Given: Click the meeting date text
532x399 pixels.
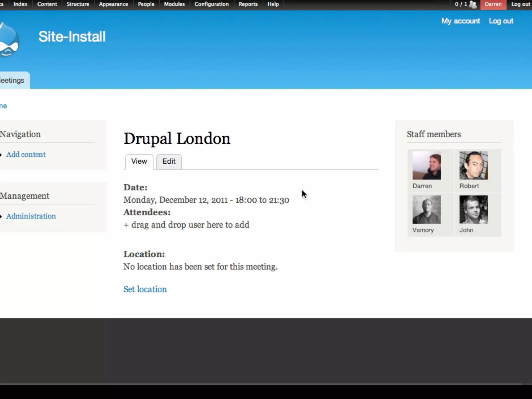Looking at the screenshot, I should (x=206, y=200).
